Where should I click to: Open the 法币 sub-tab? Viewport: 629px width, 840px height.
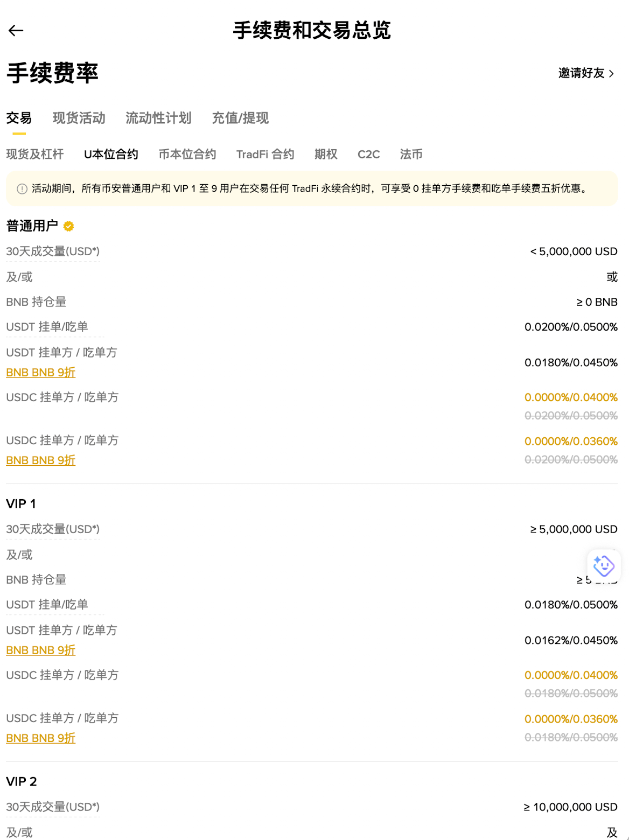[411, 155]
